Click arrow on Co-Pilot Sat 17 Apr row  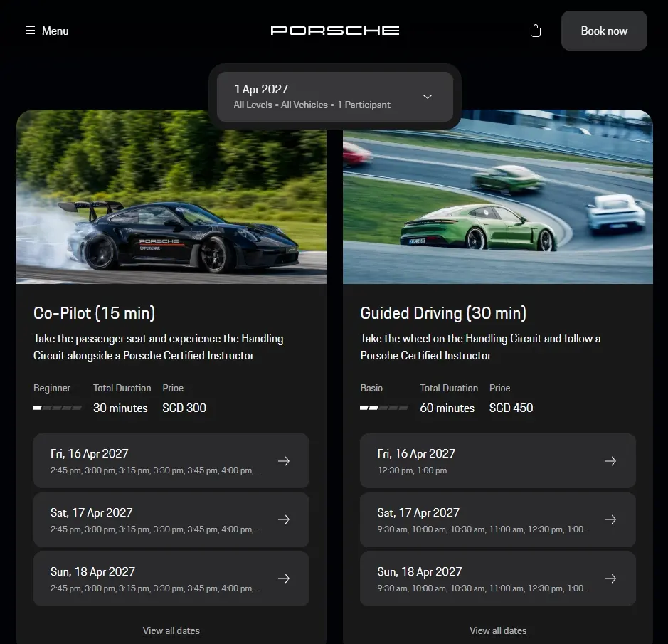(x=284, y=519)
